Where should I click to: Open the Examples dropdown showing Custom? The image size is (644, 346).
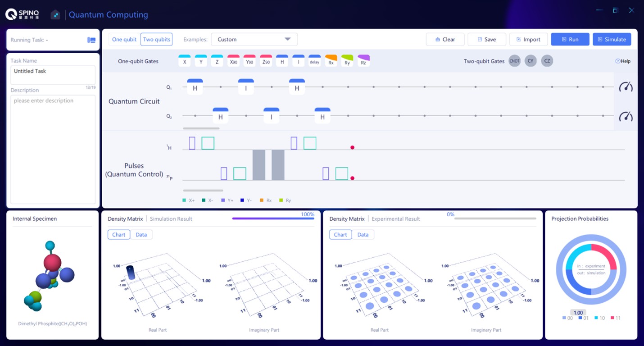[x=254, y=40]
